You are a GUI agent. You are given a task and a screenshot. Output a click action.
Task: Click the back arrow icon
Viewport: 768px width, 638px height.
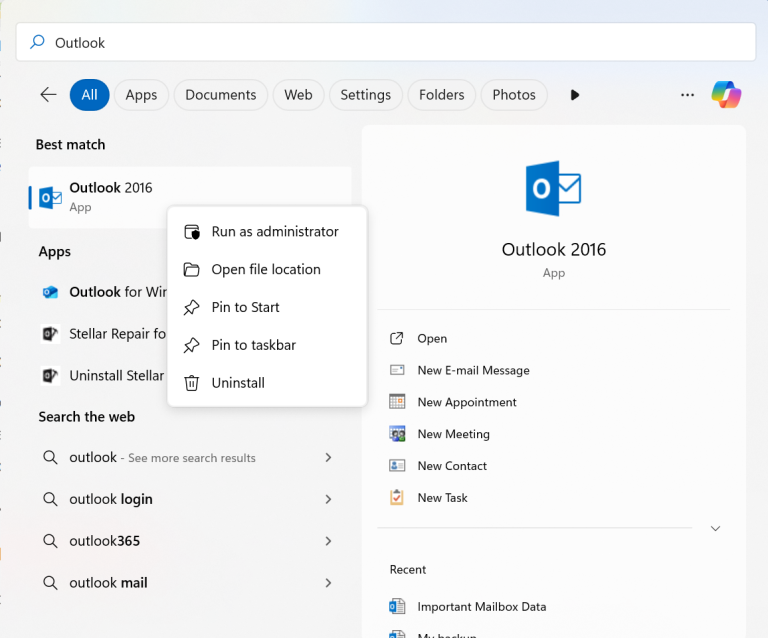click(48, 95)
